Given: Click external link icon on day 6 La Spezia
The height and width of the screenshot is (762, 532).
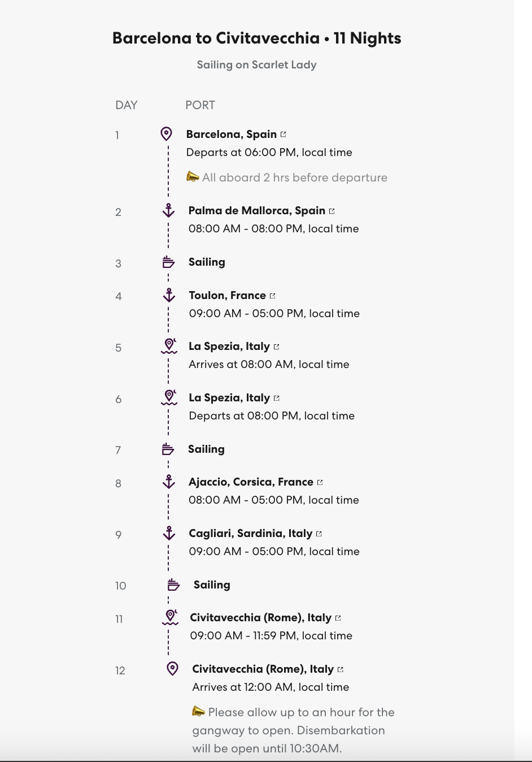Looking at the screenshot, I should (x=277, y=398).
